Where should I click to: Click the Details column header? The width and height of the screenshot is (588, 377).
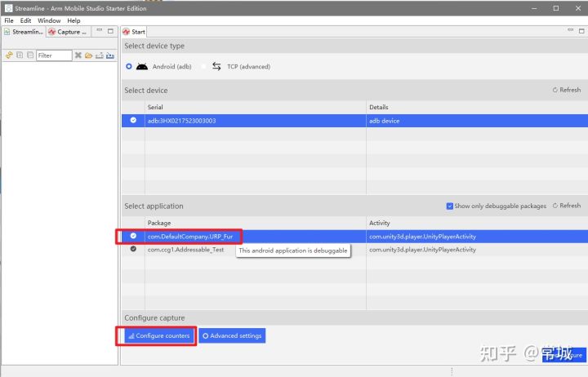point(379,107)
